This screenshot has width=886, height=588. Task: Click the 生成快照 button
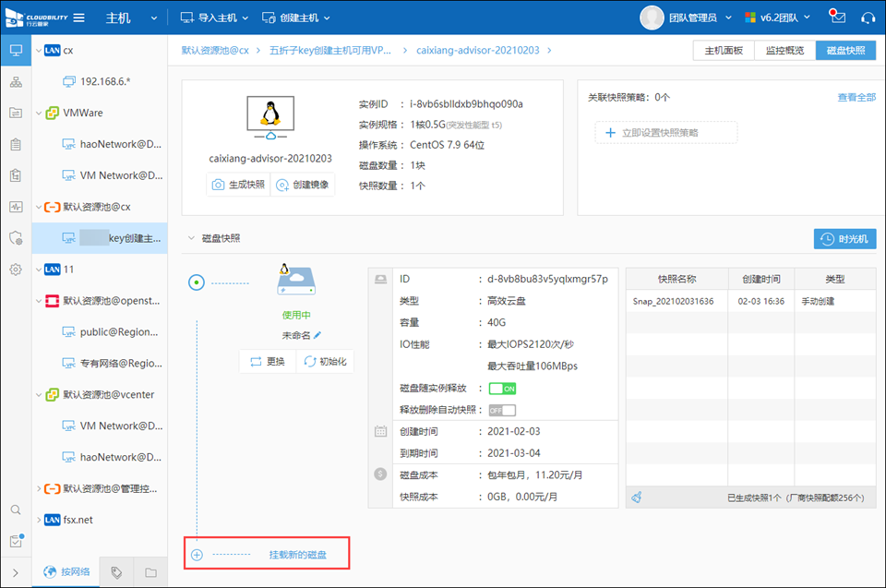(239, 185)
